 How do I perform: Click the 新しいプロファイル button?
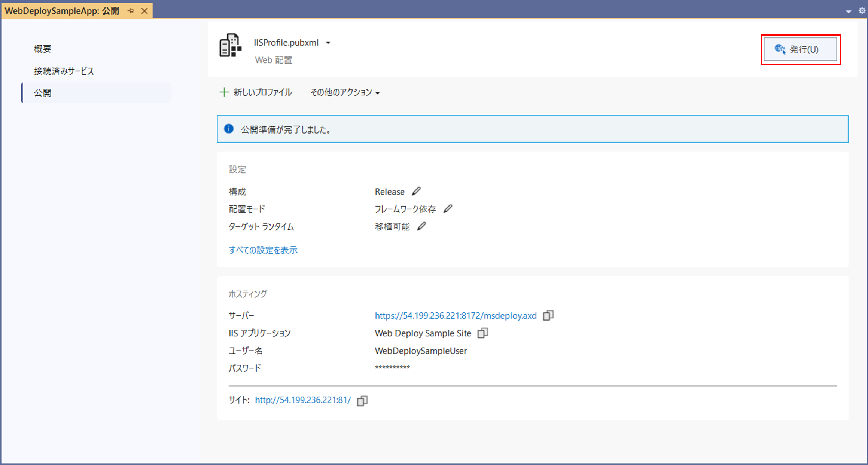click(x=256, y=92)
